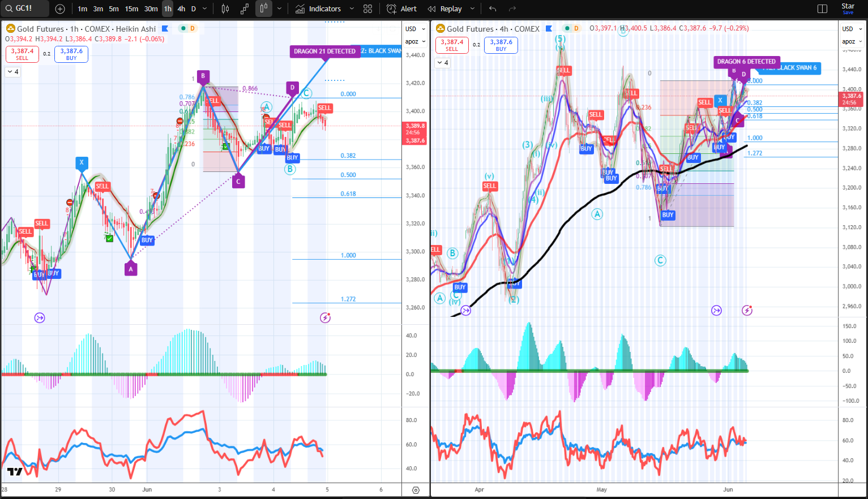Expand the indicator legend '4' on 1h chart
This screenshot has width=868, height=499.
[12, 72]
